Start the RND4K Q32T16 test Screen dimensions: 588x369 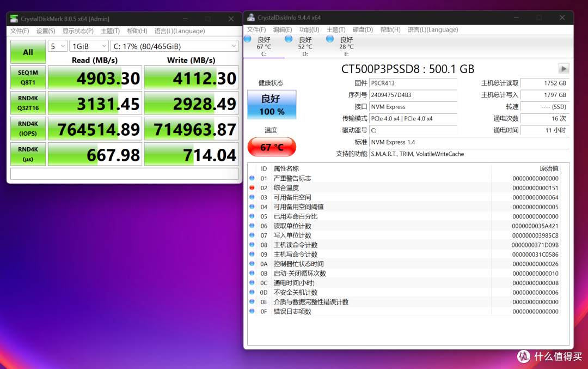28,103
